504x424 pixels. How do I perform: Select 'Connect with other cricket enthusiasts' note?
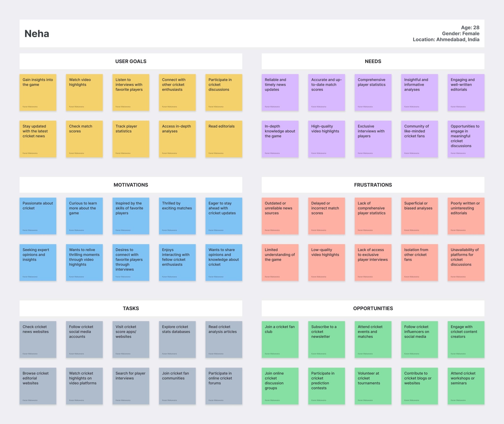[177, 92]
